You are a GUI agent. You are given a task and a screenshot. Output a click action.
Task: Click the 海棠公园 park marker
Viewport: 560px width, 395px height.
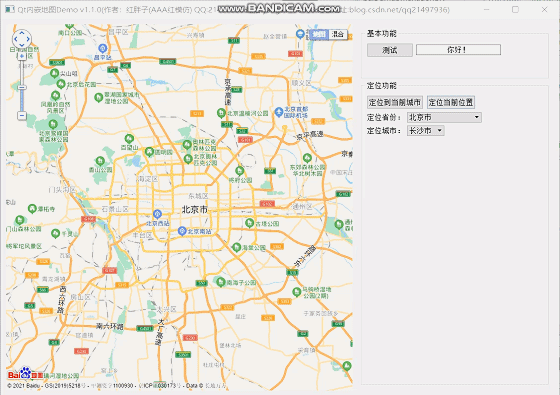click(x=236, y=247)
